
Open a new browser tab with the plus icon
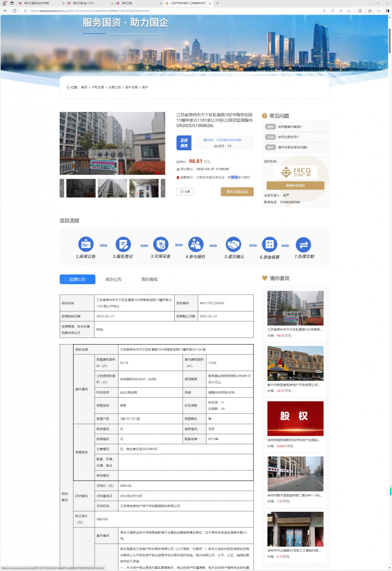pyautogui.click(x=218, y=3)
